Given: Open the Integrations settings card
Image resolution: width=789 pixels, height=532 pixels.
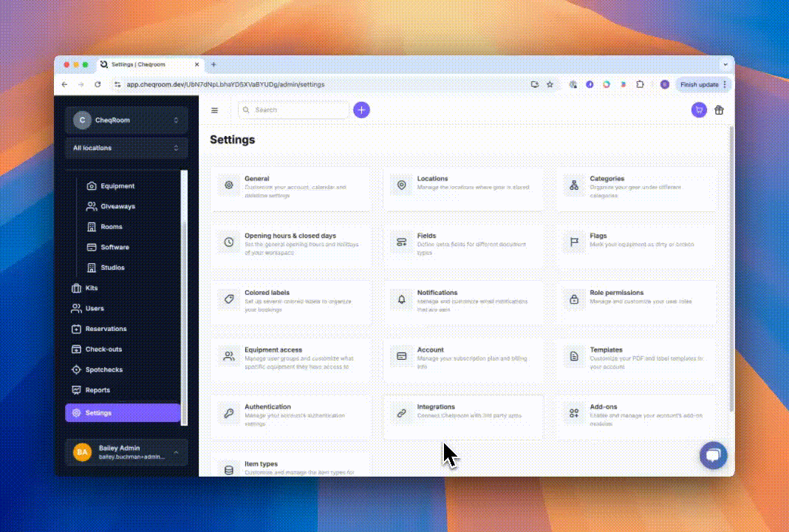Looking at the screenshot, I should pyautogui.click(x=463, y=417).
